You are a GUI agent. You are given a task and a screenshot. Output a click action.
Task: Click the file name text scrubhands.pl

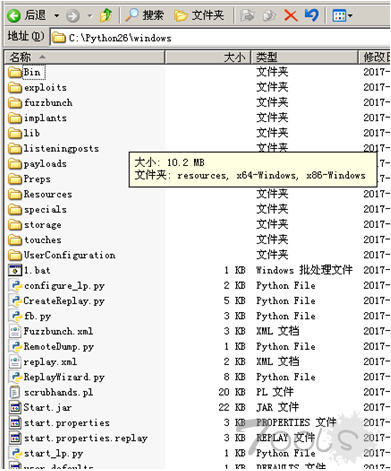(x=58, y=393)
